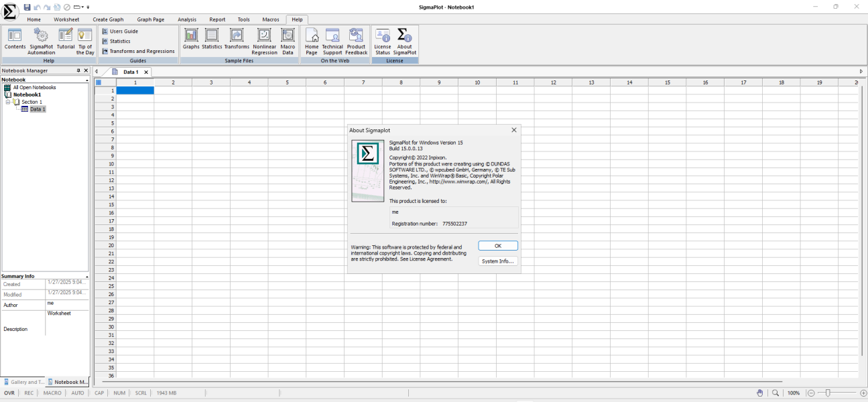Open the Contents help icon

click(15, 40)
